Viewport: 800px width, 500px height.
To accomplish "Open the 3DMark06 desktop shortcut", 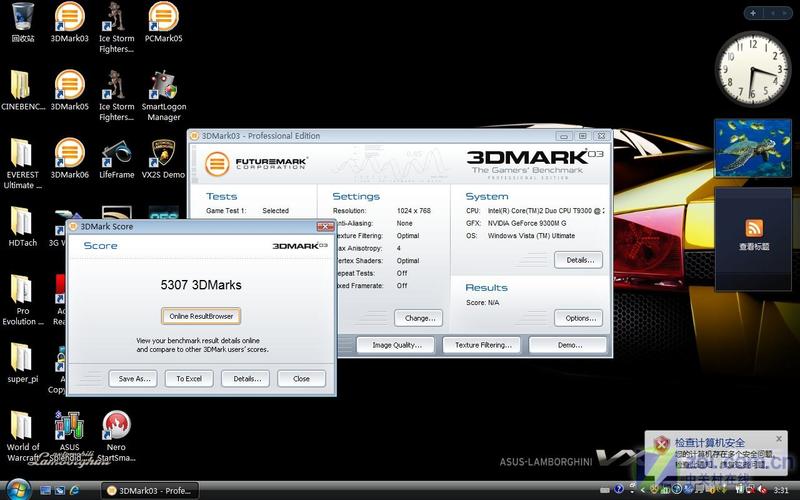I will (x=69, y=159).
